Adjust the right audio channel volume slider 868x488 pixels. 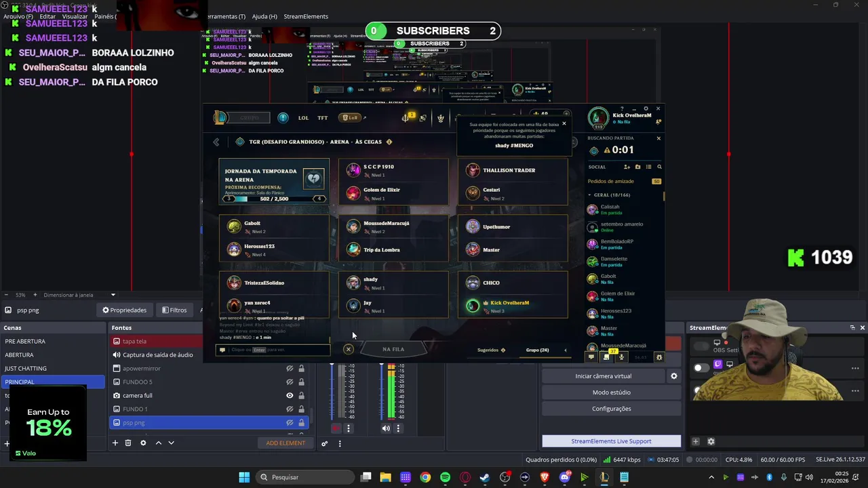(382, 392)
